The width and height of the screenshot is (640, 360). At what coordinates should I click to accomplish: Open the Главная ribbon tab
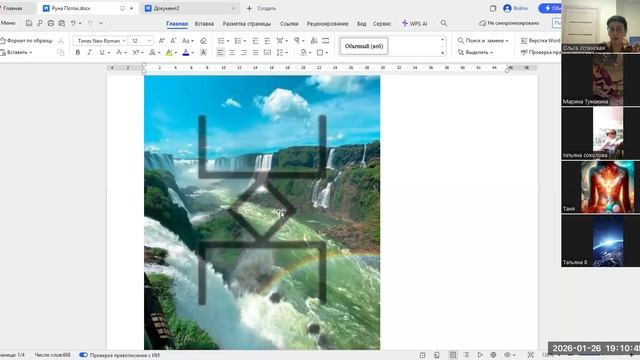click(177, 24)
